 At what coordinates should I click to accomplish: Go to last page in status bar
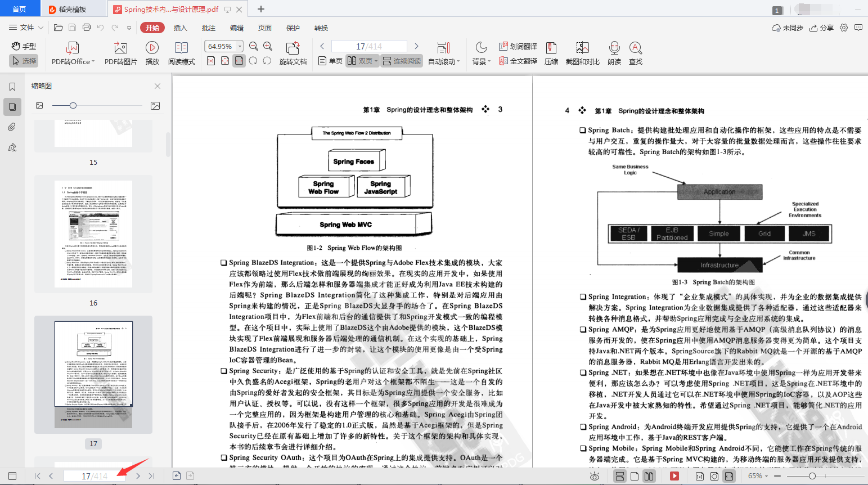151,476
